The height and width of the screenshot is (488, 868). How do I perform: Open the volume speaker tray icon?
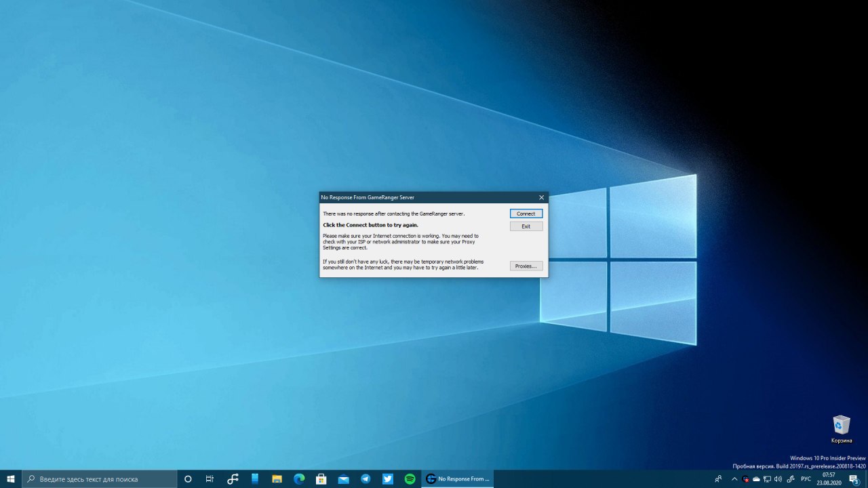[x=778, y=479]
